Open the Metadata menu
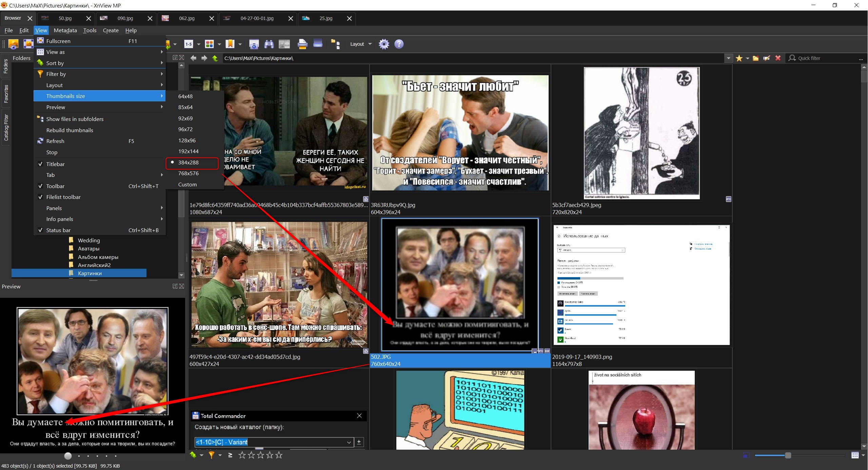The image size is (868, 470). (65, 30)
